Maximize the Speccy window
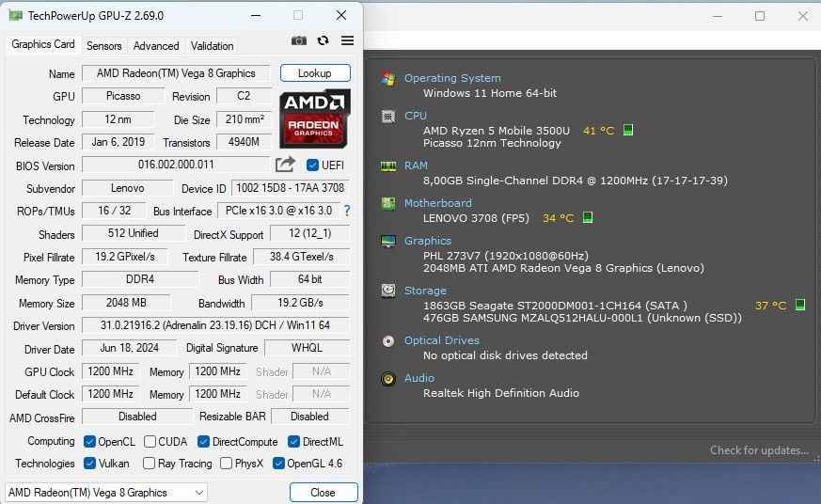Image resolution: width=821 pixels, height=504 pixels. pos(760,16)
